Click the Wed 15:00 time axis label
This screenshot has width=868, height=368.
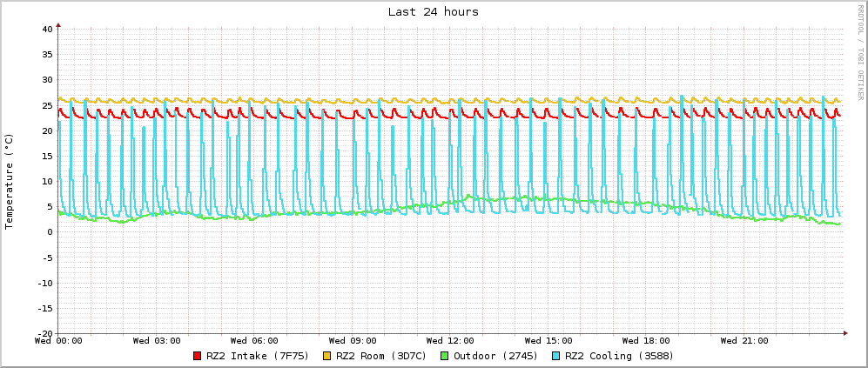[548, 341]
